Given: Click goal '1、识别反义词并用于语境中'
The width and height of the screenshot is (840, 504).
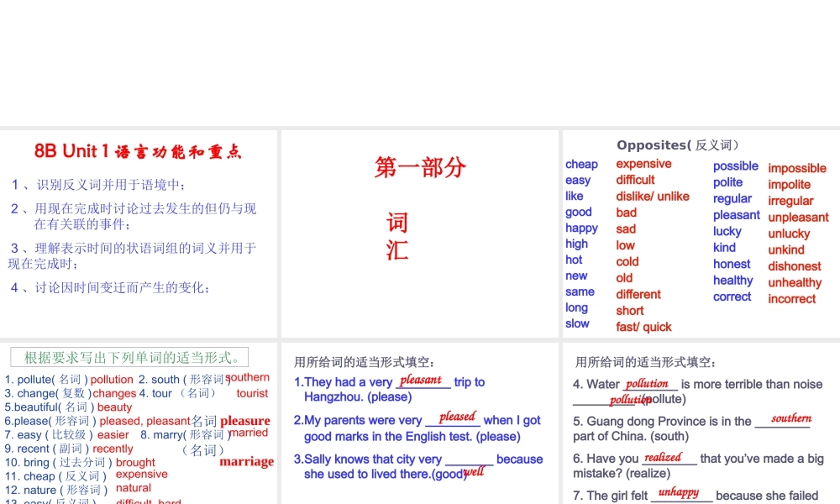Looking at the screenshot, I should tap(98, 185).
